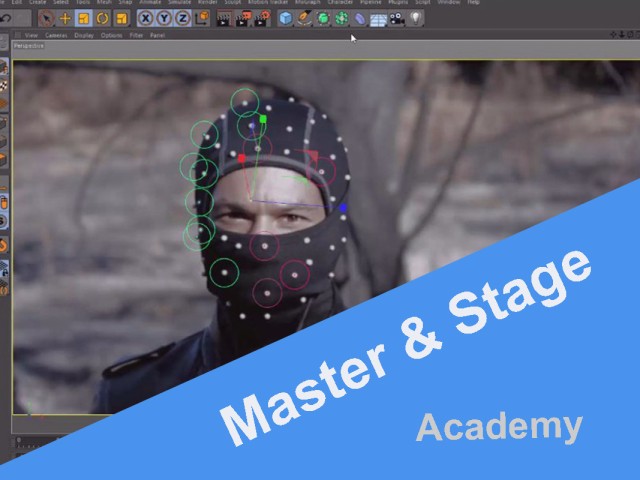640x480 pixels.
Task: Open the viewport Cameras dropdown
Action: coord(55,35)
